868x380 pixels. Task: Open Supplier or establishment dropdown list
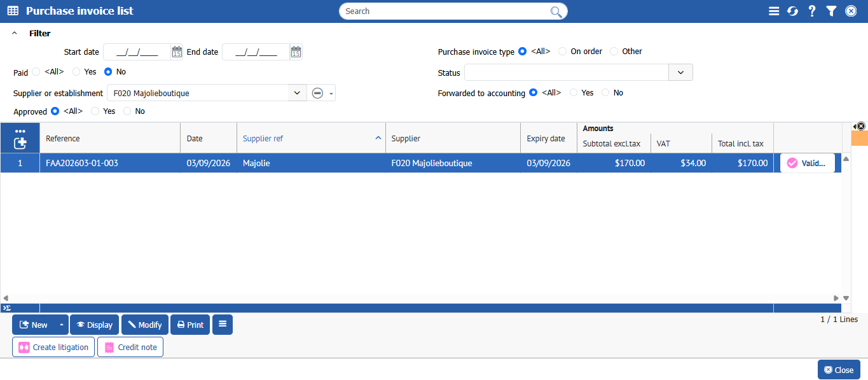(296, 93)
